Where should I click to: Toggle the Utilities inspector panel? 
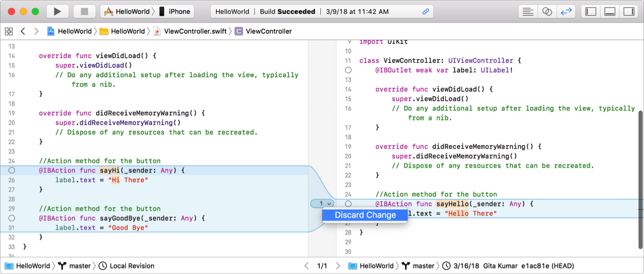(628, 11)
